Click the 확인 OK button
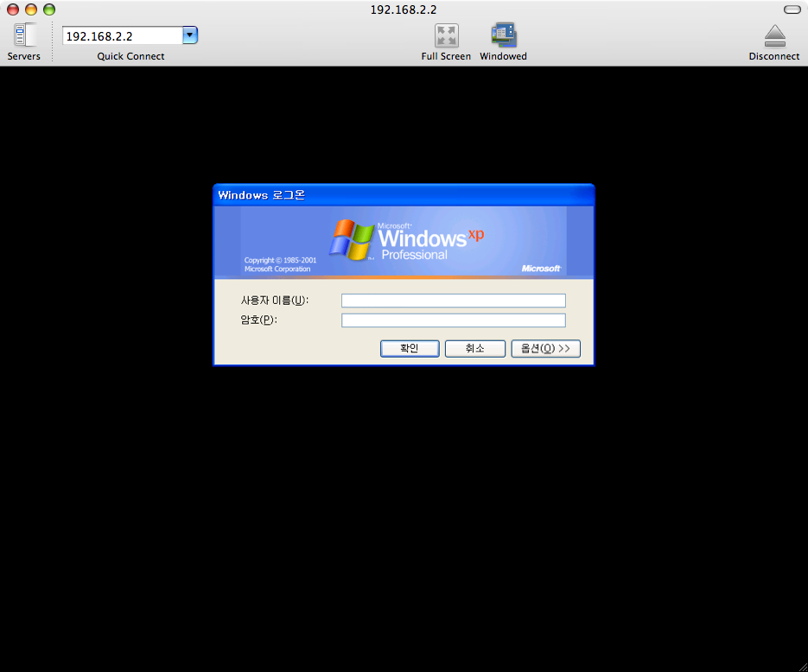 [410, 349]
